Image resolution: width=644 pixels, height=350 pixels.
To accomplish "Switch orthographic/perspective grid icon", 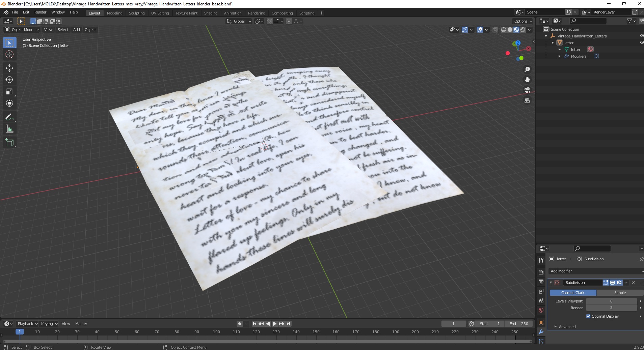I will [x=527, y=100].
